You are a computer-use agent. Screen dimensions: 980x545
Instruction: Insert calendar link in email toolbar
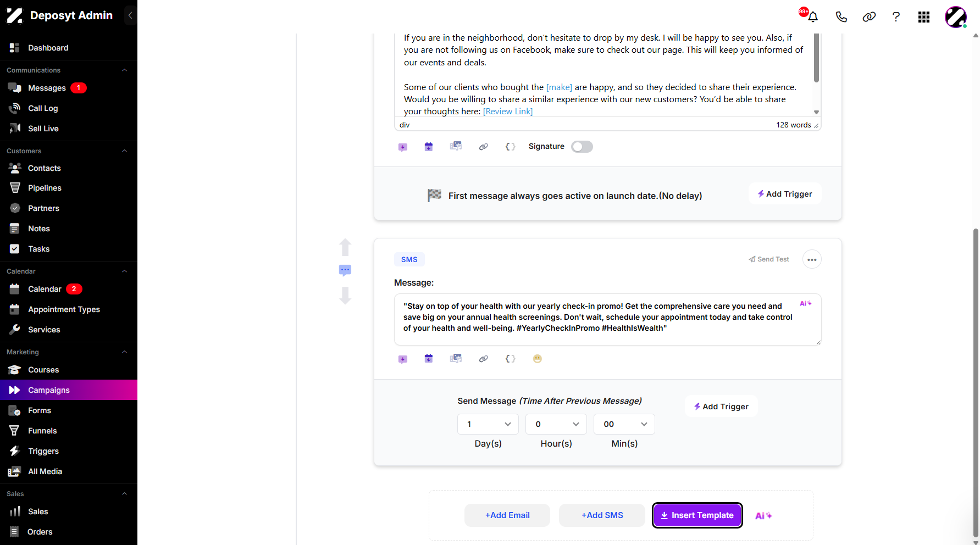tap(429, 147)
